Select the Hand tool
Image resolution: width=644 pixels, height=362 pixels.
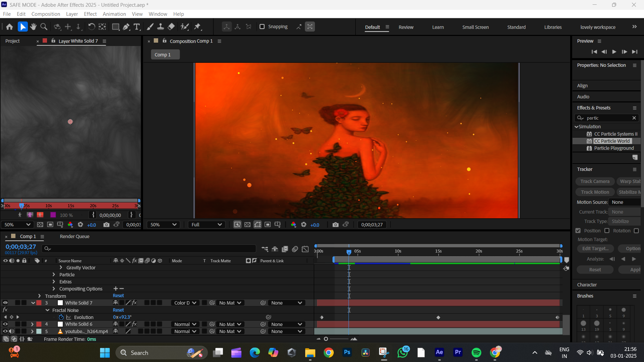point(33,27)
